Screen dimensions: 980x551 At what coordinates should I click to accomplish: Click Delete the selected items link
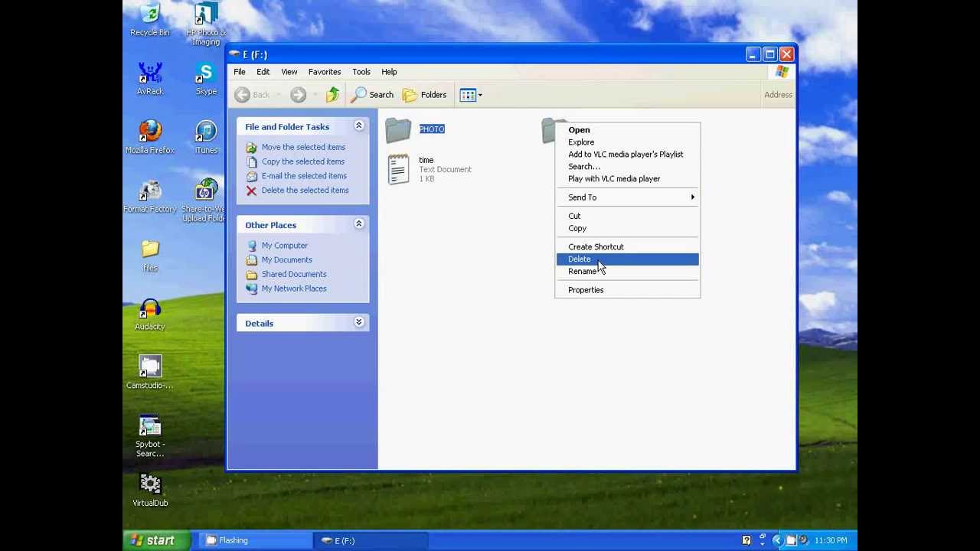pyautogui.click(x=305, y=191)
